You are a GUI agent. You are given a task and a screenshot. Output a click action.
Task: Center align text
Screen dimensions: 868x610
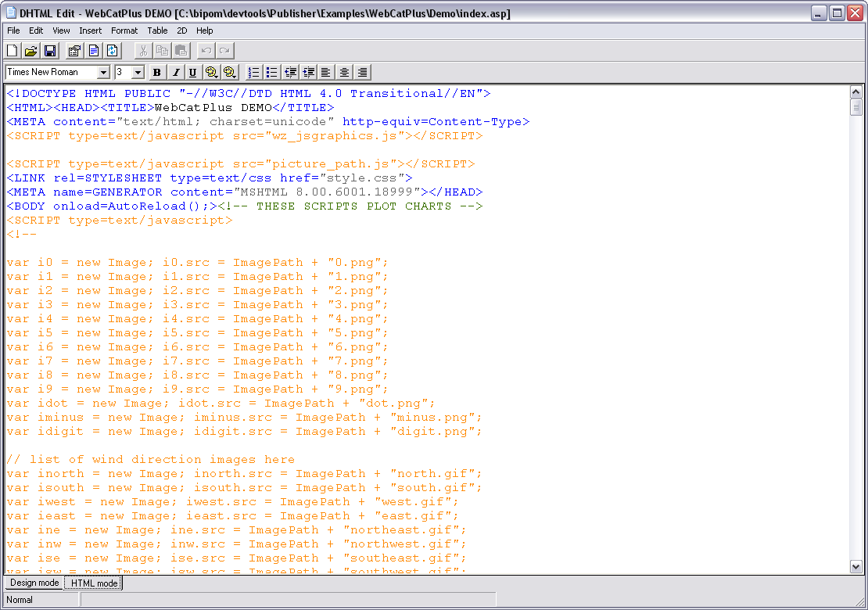[344, 72]
